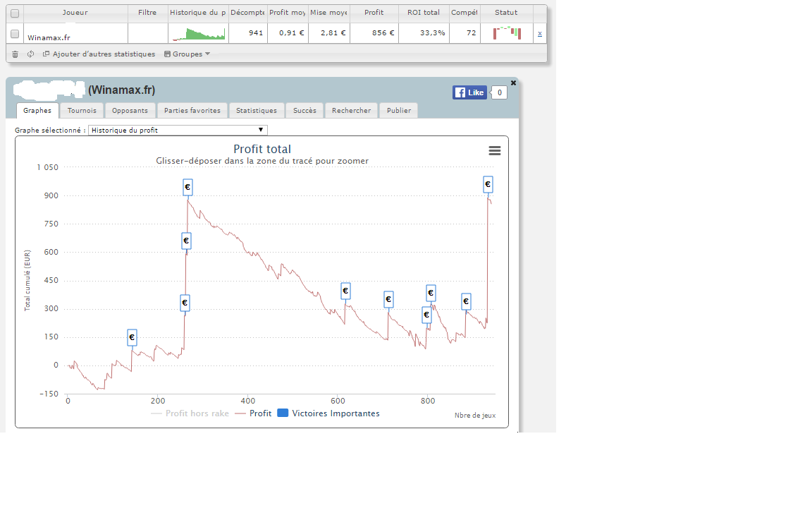Sort by the Décompte column header
This screenshot has height=508, width=812.
pyautogui.click(x=247, y=13)
